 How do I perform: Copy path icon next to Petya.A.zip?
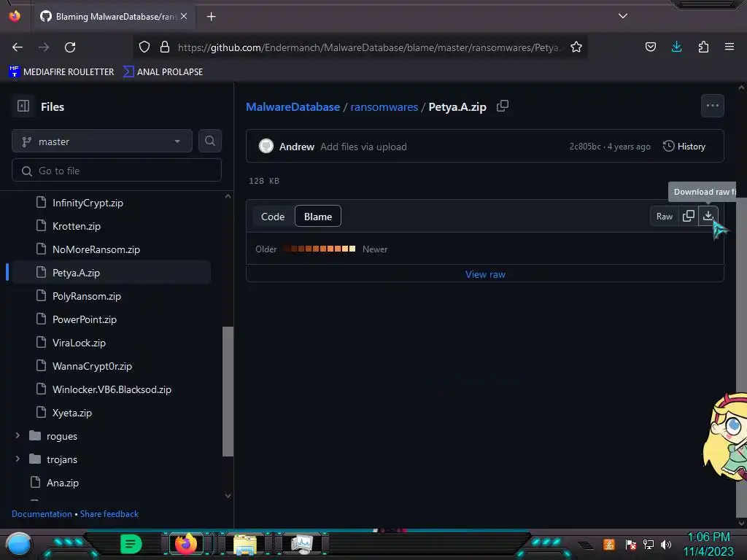[x=503, y=106]
